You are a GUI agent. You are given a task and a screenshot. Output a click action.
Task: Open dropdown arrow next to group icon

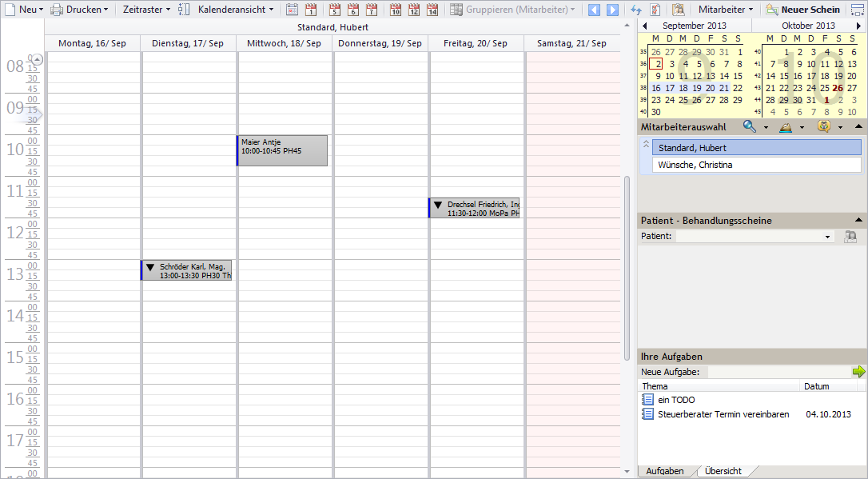[840, 127]
